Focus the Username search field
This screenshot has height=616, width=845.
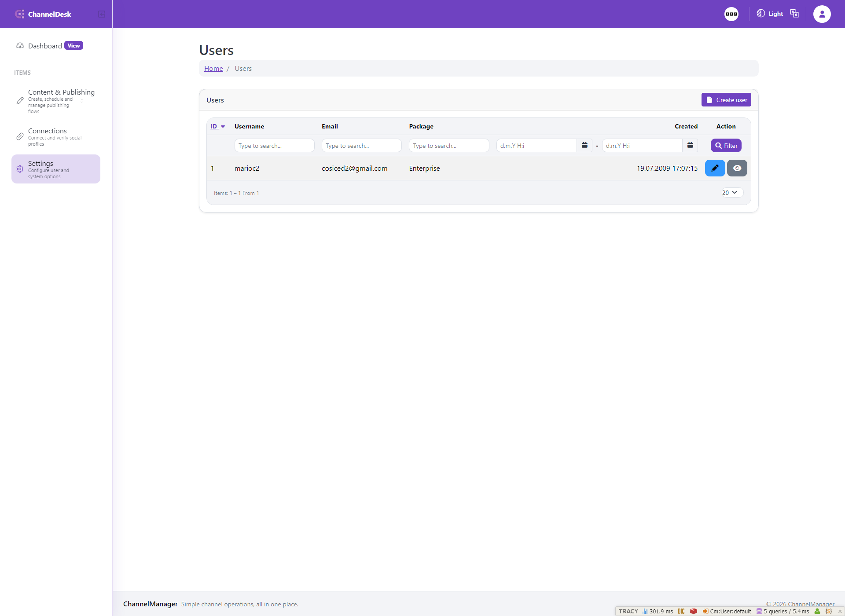tap(274, 146)
